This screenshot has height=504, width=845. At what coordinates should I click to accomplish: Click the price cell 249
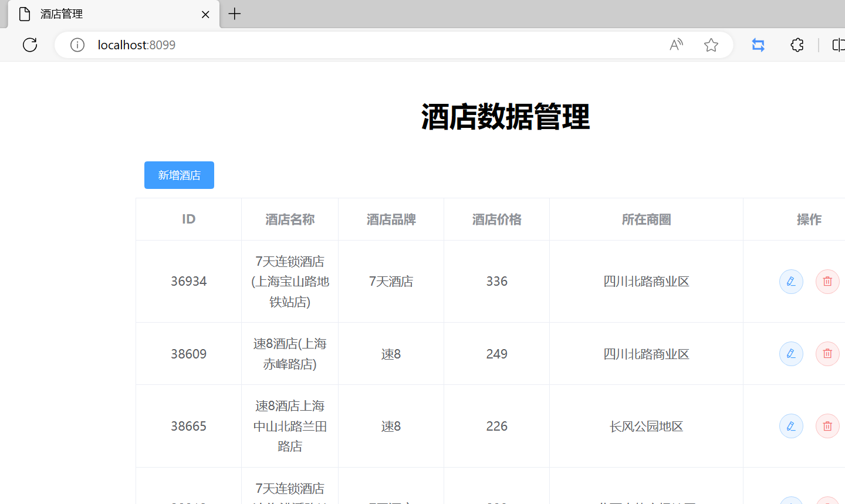pyautogui.click(x=497, y=354)
